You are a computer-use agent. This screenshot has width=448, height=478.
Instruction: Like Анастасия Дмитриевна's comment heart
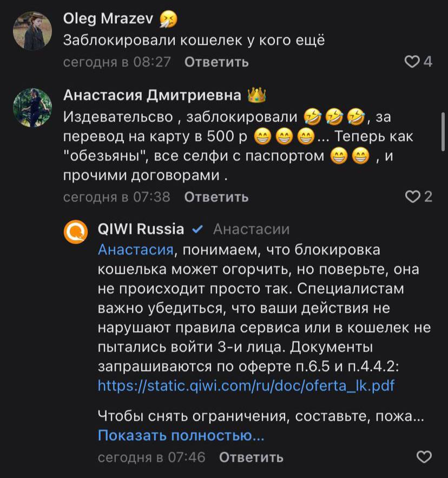(x=412, y=197)
